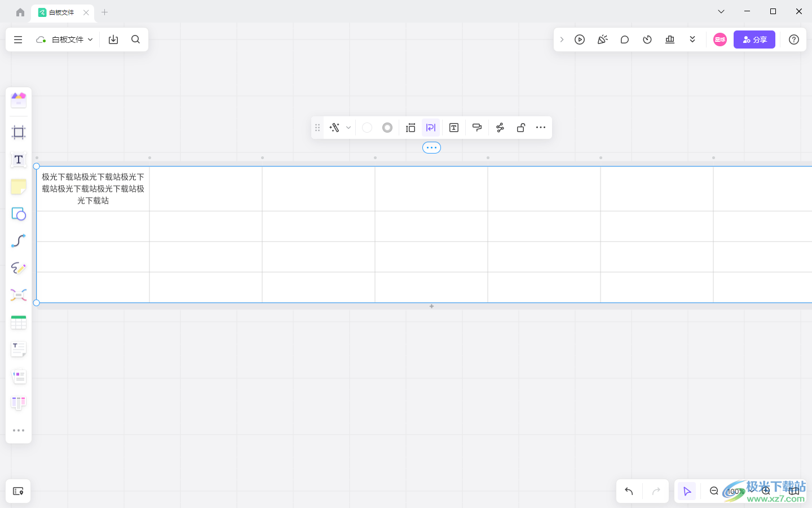The height and width of the screenshot is (508, 812).
Task: Open the templates colorful icon in sidebar
Action: point(19,100)
